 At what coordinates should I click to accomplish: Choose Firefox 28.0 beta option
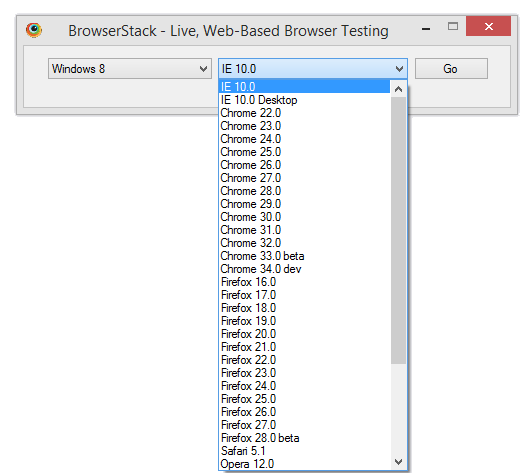pyautogui.click(x=304, y=438)
